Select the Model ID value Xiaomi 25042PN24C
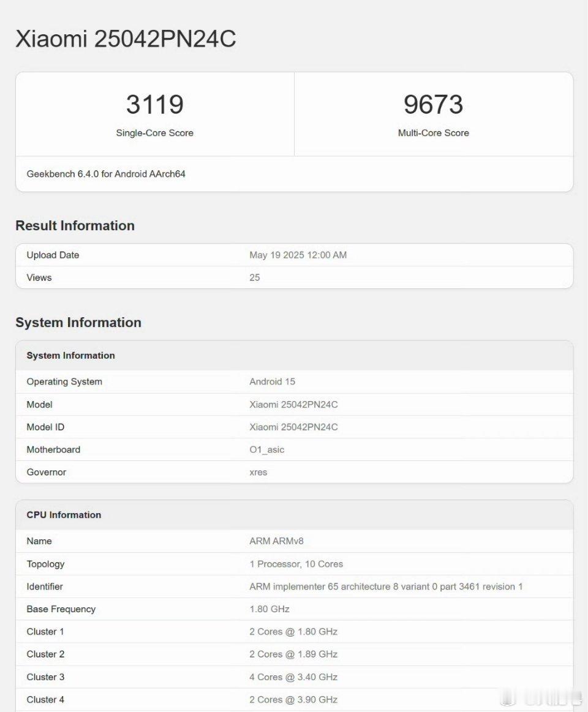This screenshot has height=712, width=588. [293, 427]
